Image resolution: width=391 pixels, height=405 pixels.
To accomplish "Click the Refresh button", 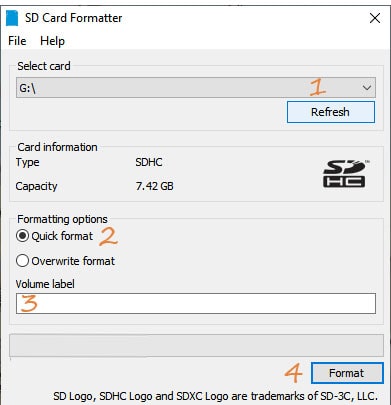I will pos(331,112).
